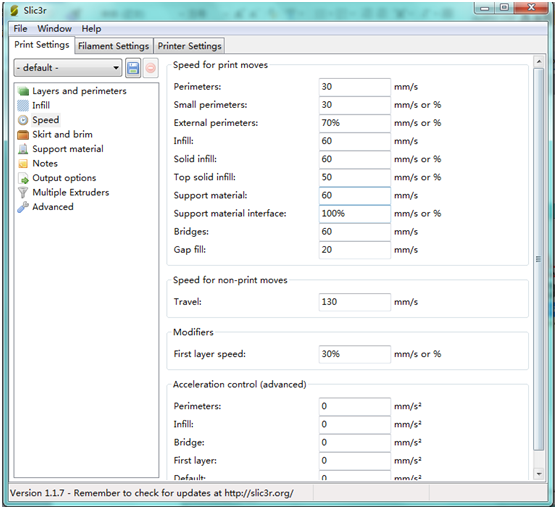This screenshot has height=509, width=557.
Task: Click the Advanced wrench icon
Action: point(23,207)
